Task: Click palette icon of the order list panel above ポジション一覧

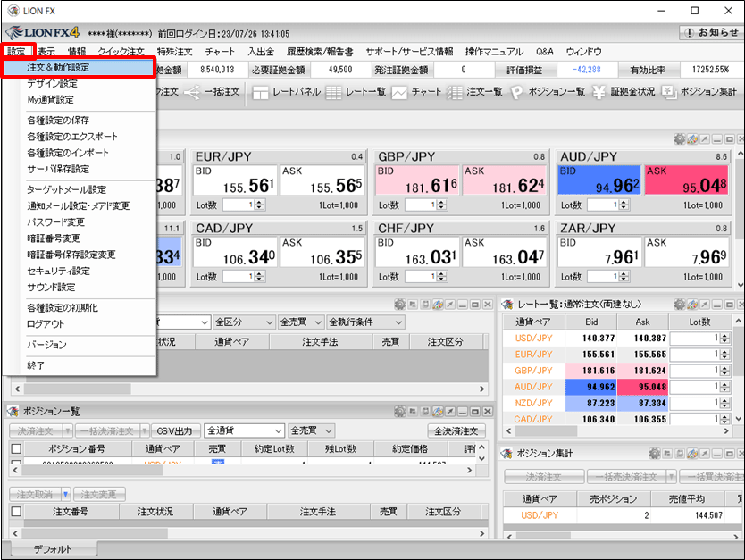Action: click(x=438, y=305)
